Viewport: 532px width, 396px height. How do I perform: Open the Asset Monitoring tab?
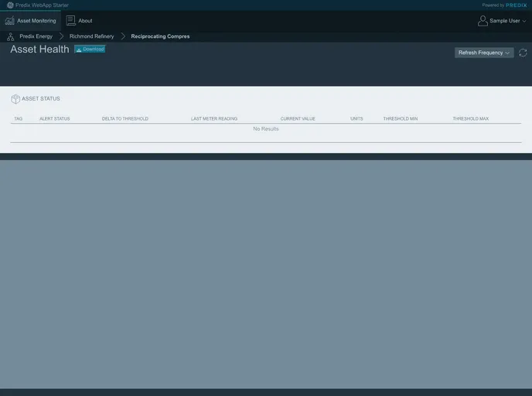[x=30, y=21]
